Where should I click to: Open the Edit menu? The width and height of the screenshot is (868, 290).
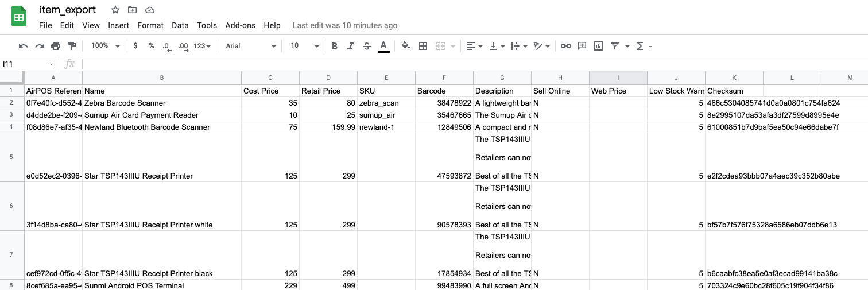pos(67,25)
